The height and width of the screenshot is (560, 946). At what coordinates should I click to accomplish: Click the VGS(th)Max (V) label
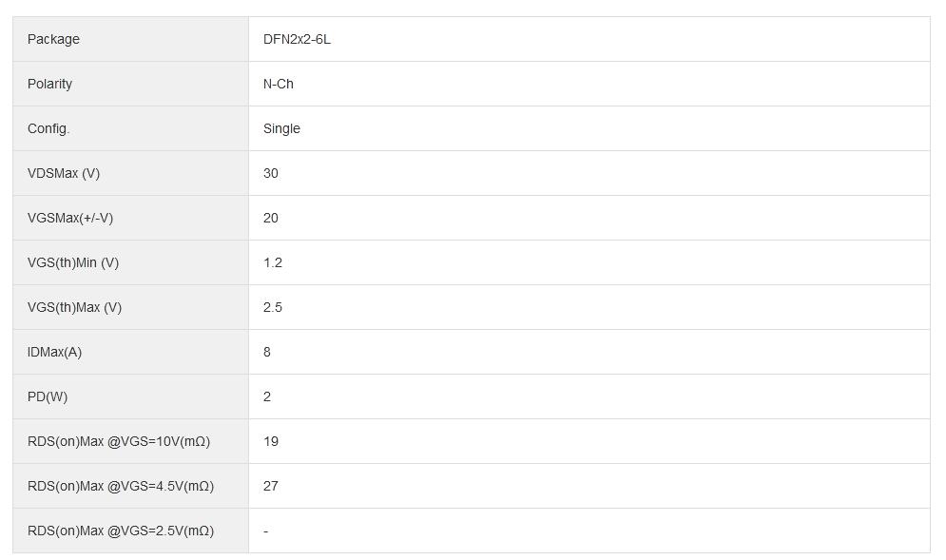(x=74, y=307)
